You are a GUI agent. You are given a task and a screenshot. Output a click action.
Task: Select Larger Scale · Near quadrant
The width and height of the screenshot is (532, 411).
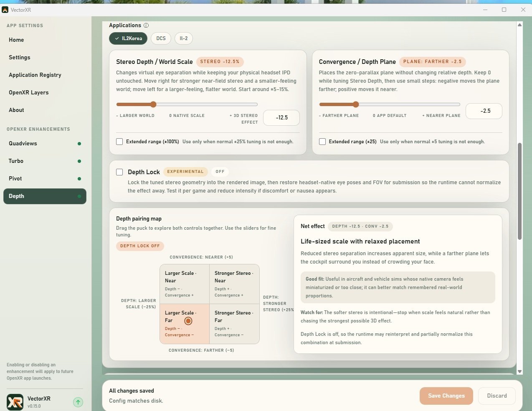[185, 284]
